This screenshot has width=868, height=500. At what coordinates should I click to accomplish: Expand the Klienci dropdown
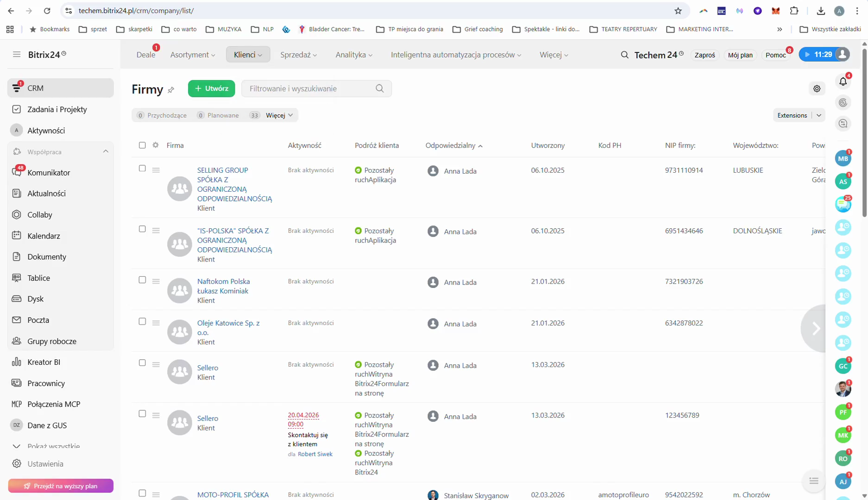(x=248, y=55)
